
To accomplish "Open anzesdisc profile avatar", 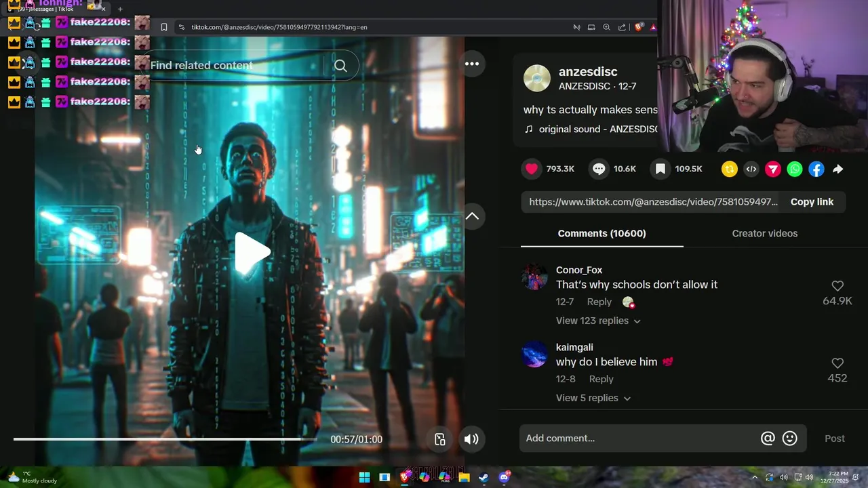I will [x=537, y=79].
